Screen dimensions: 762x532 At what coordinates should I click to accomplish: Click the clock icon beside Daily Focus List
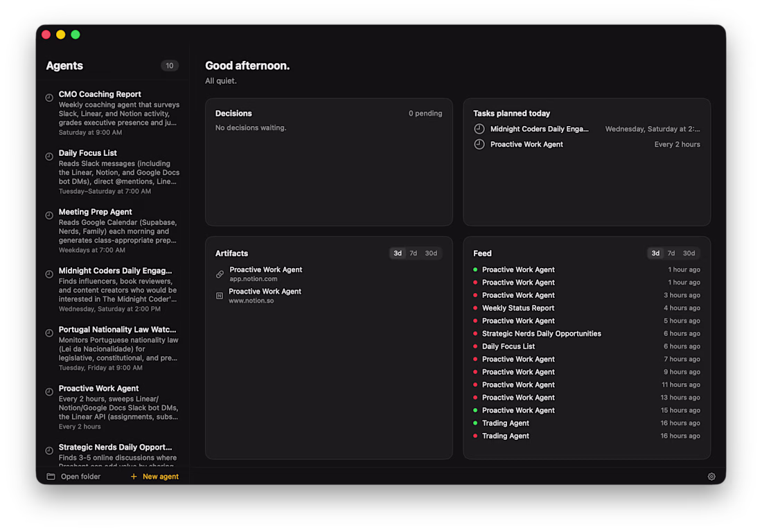pos(49,157)
